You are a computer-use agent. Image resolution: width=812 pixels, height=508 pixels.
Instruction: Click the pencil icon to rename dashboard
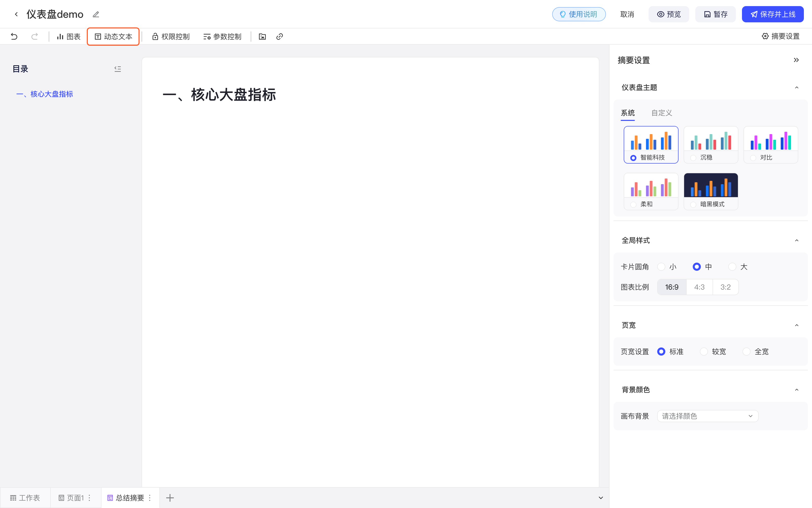[x=96, y=14]
